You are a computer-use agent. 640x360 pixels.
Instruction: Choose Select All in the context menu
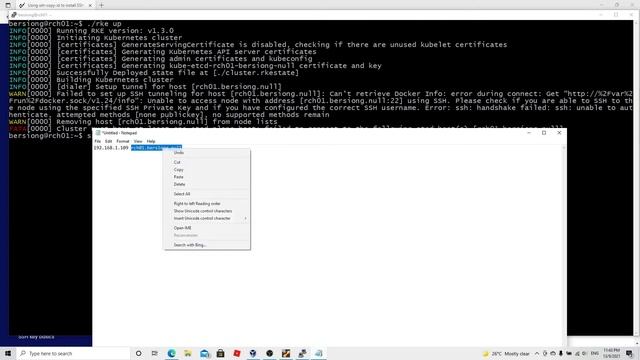click(207, 194)
